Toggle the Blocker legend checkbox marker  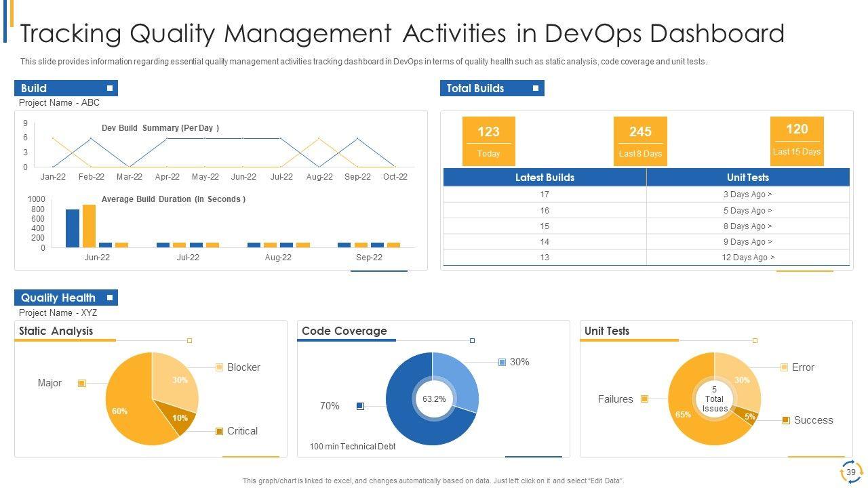coord(219,367)
